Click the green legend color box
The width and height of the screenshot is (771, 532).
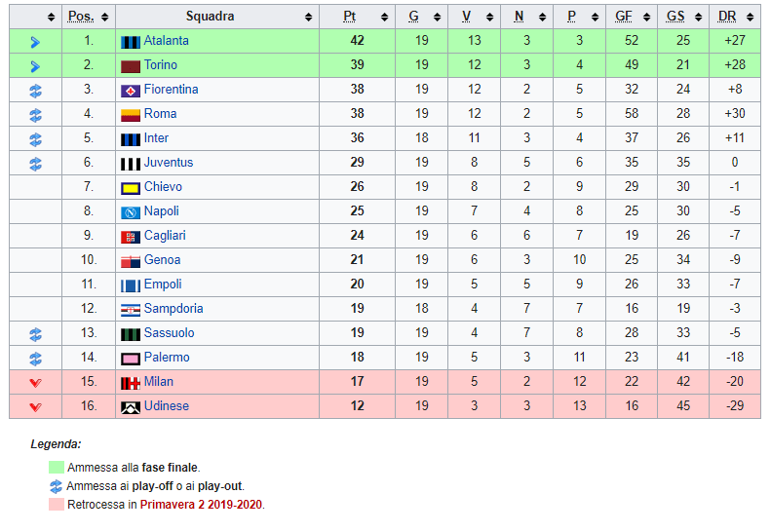57,467
